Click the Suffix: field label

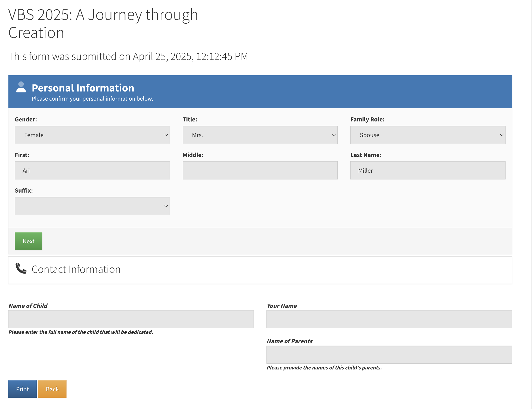[x=24, y=190]
